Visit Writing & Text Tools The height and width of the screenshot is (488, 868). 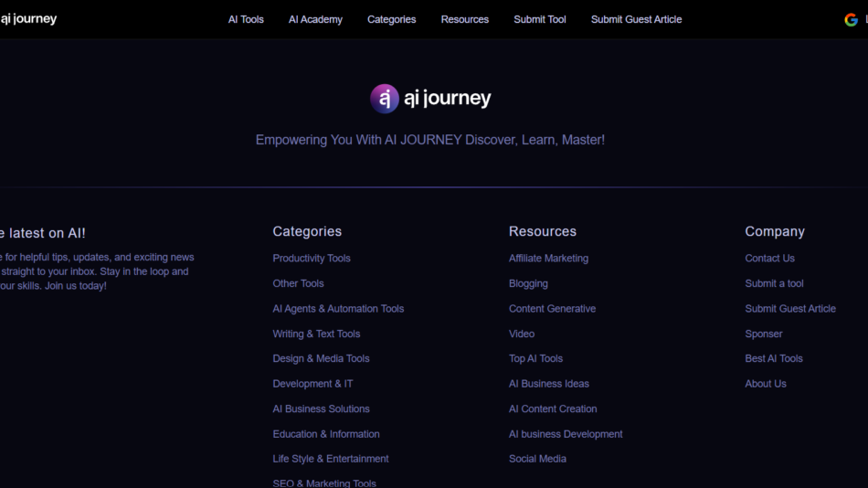316,334
